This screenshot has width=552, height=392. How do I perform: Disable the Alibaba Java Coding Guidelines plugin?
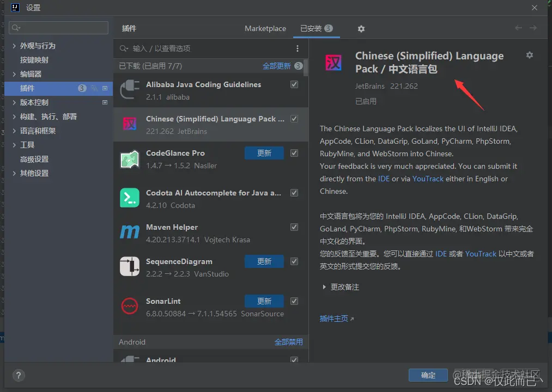coord(294,84)
